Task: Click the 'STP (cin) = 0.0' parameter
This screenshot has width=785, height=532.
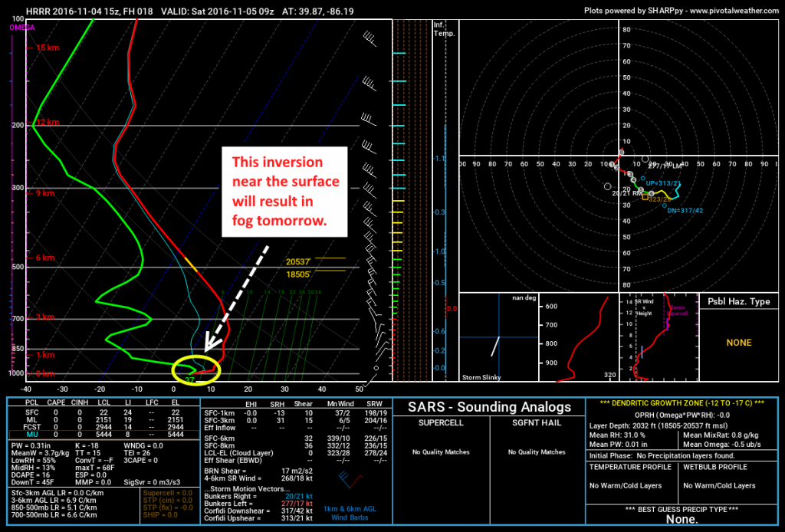Action: point(168,500)
